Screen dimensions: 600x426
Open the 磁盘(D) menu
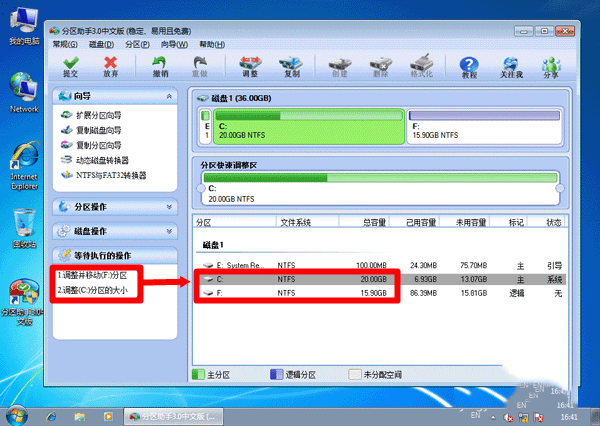[x=101, y=44]
